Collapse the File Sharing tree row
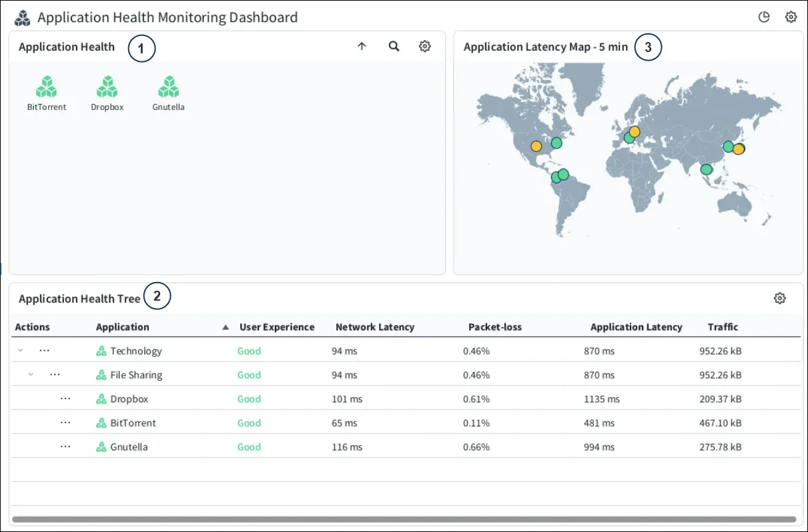The height and width of the screenshot is (532, 808). pyautogui.click(x=31, y=375)
